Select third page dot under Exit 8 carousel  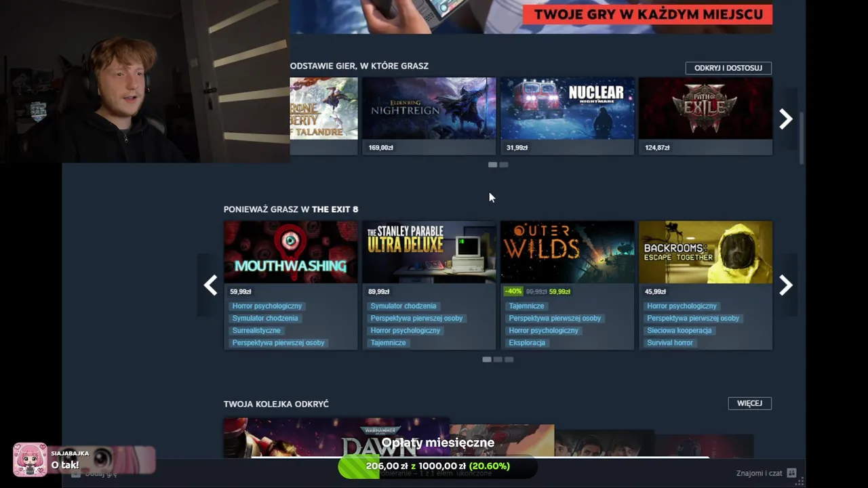click(x=509, y=359)
